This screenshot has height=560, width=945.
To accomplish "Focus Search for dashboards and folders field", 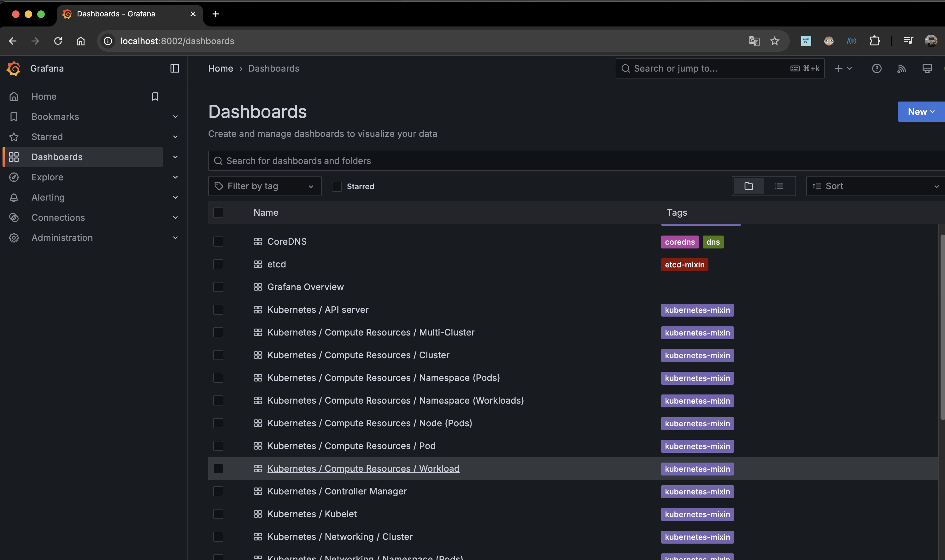I will point(576,161).
